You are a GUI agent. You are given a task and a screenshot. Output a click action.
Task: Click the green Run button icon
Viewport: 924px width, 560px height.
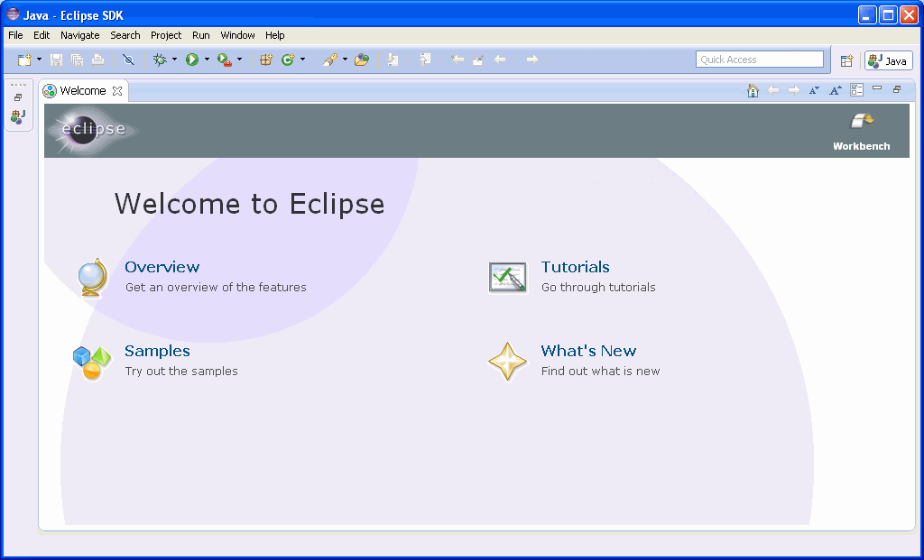192,60
